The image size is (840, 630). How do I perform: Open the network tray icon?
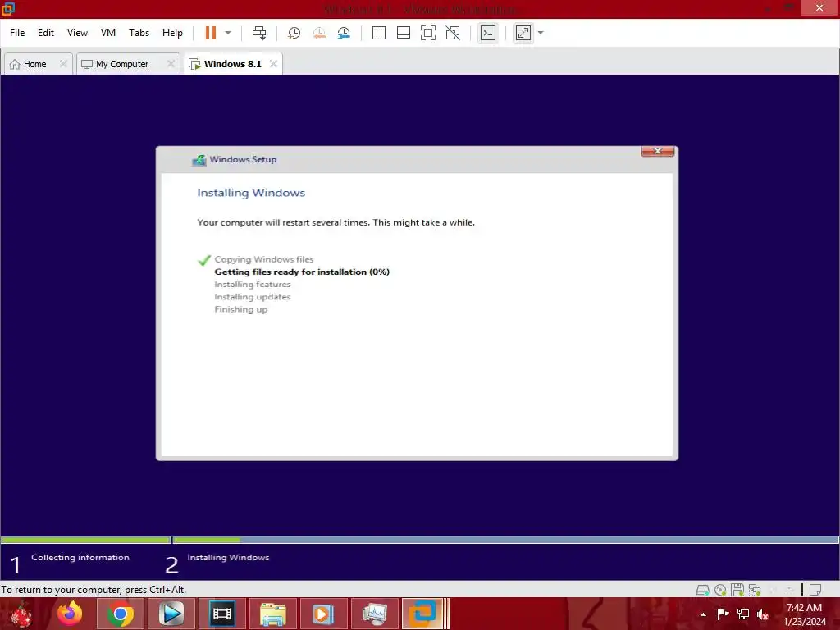[743, 614]
